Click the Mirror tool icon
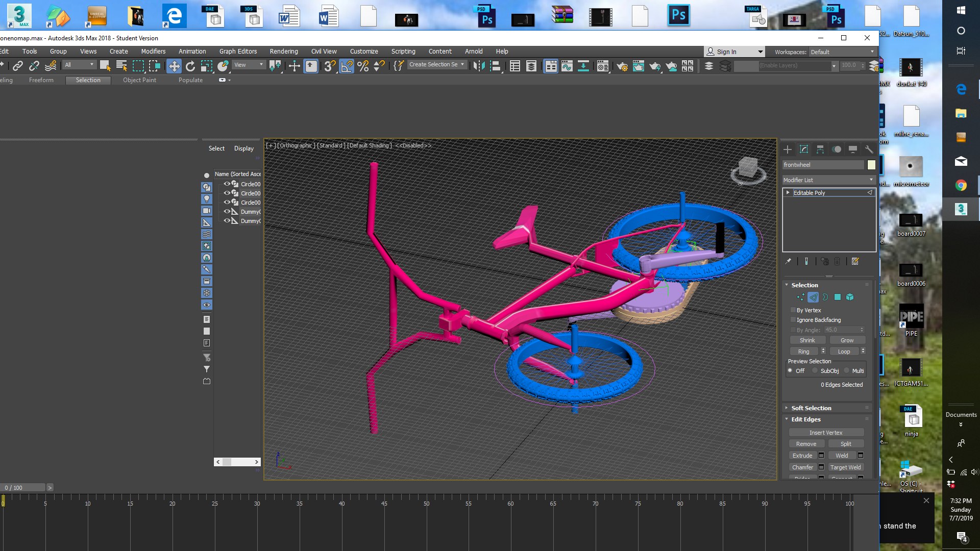This screenshot has width=980, height=551. [x=479, y=66]
